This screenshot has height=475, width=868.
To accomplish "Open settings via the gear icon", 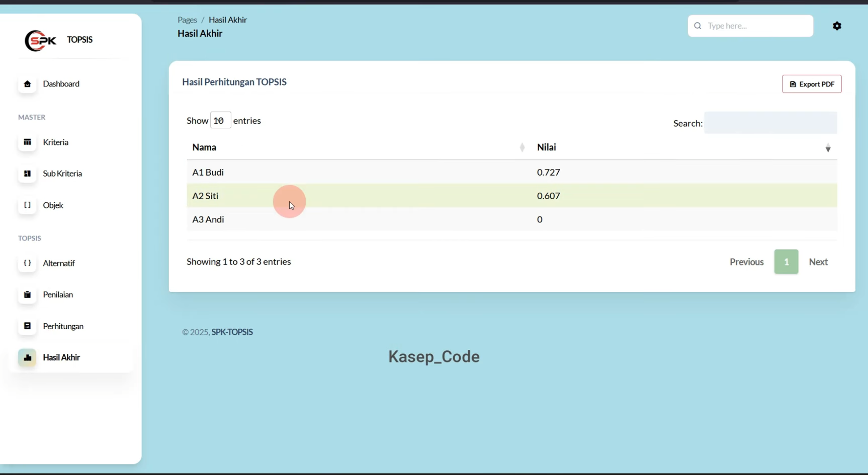I will (x=837, y=26).
